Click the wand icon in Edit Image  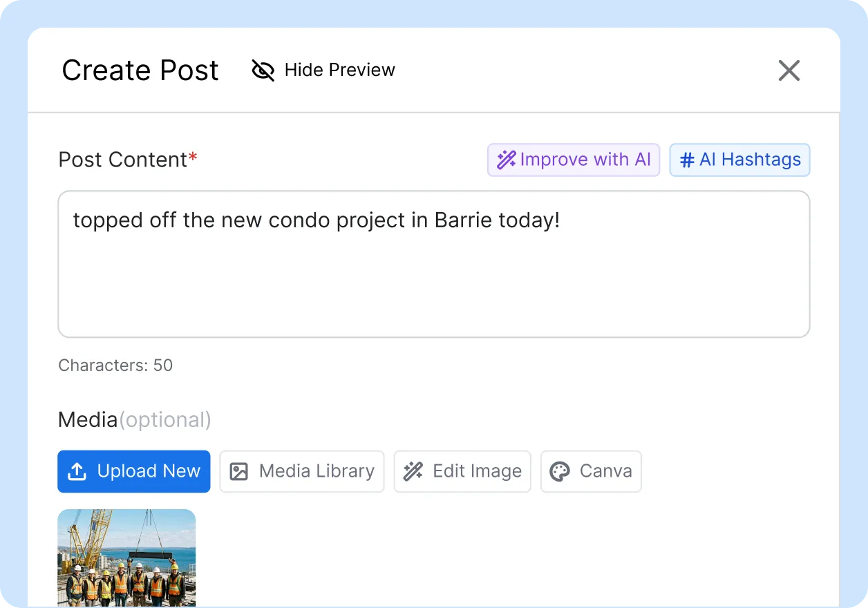click(413, 472)
